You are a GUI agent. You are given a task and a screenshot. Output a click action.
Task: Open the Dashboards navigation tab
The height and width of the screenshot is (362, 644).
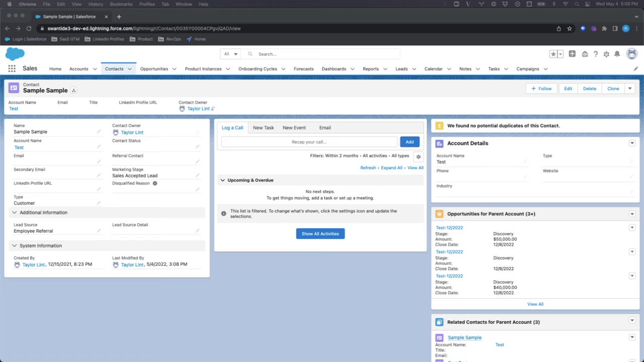(334, 69)
